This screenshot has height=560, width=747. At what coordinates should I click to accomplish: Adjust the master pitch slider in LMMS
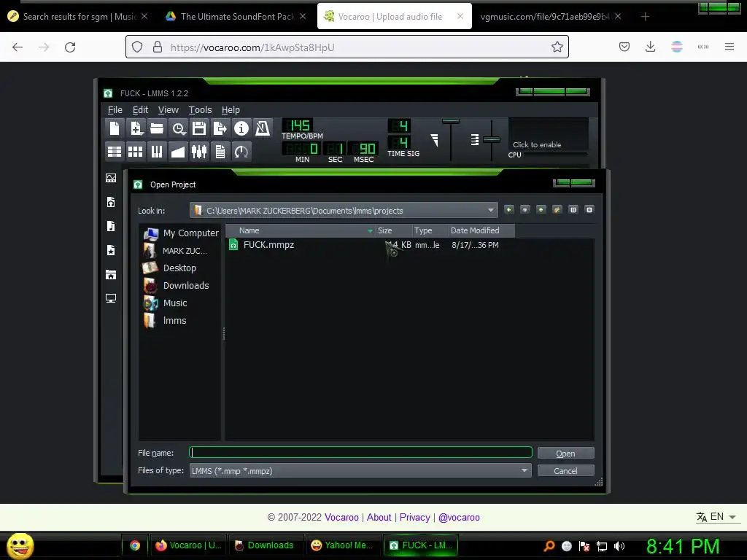pyautogui.click(x=491, y=139)
